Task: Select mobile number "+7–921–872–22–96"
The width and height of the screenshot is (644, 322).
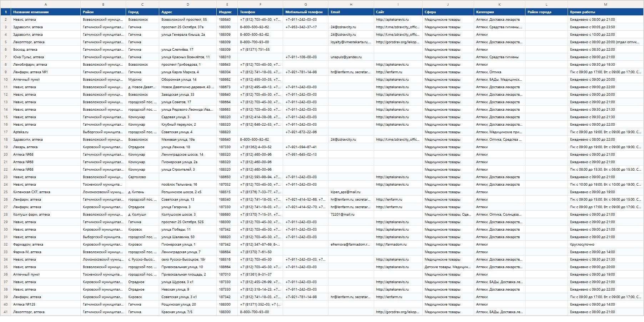Action: pyautogui.click(x=306, y=132)
